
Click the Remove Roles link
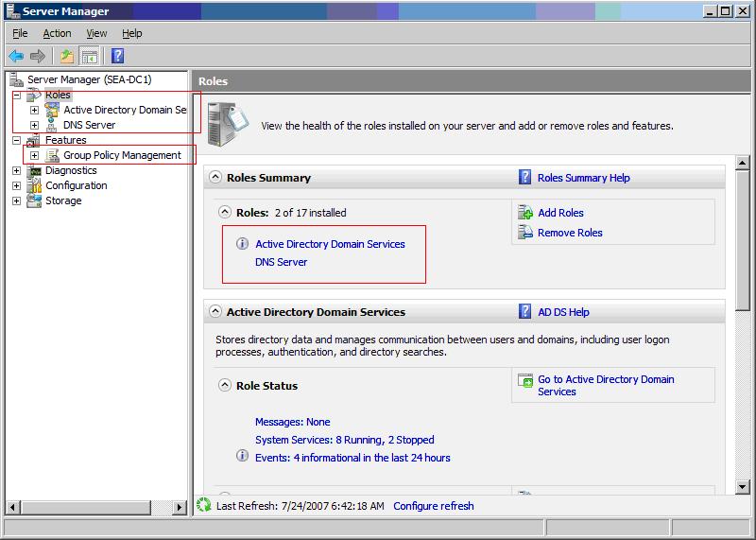tap(570, 233)
